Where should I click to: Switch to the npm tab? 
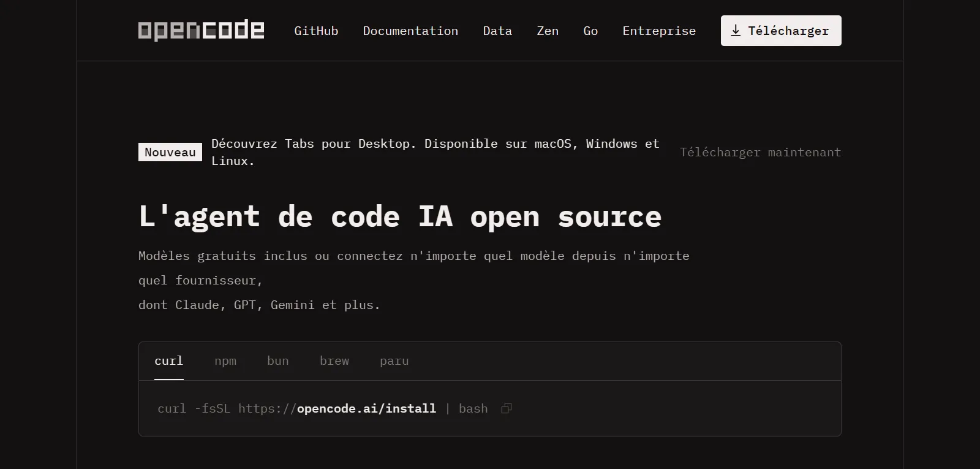pos(225,361)
